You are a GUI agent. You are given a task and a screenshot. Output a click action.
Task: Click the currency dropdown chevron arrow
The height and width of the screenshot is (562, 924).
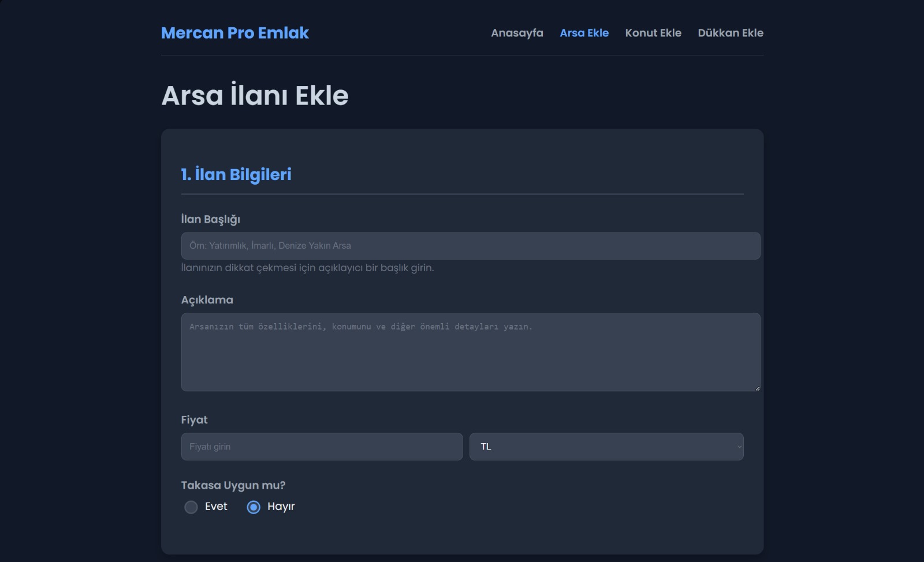click(x=739, y=447)
